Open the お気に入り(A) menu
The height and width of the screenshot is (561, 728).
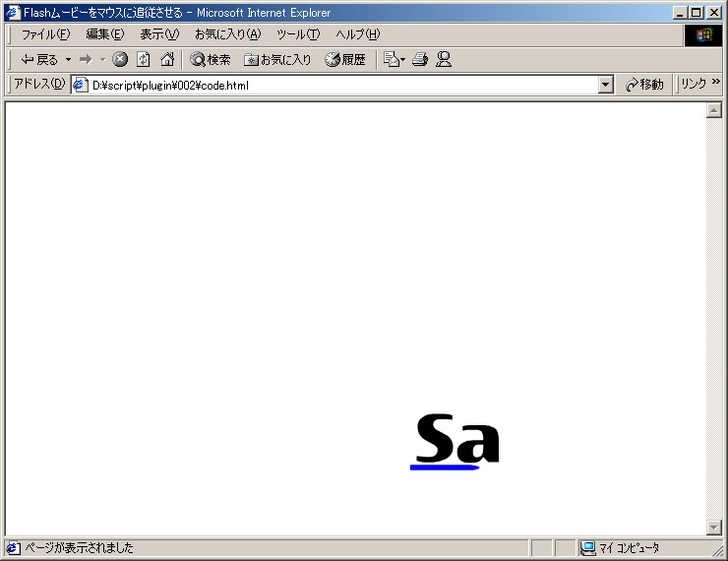tap(228, 34)
